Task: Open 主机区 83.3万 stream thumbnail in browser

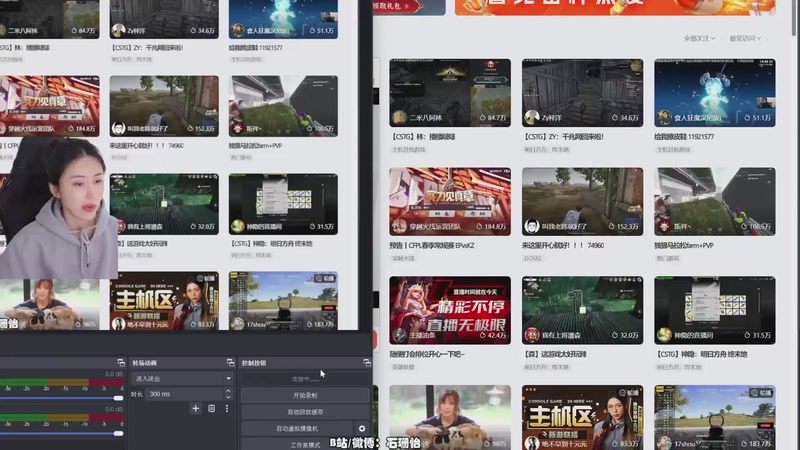Action: (x=582, y=417)
